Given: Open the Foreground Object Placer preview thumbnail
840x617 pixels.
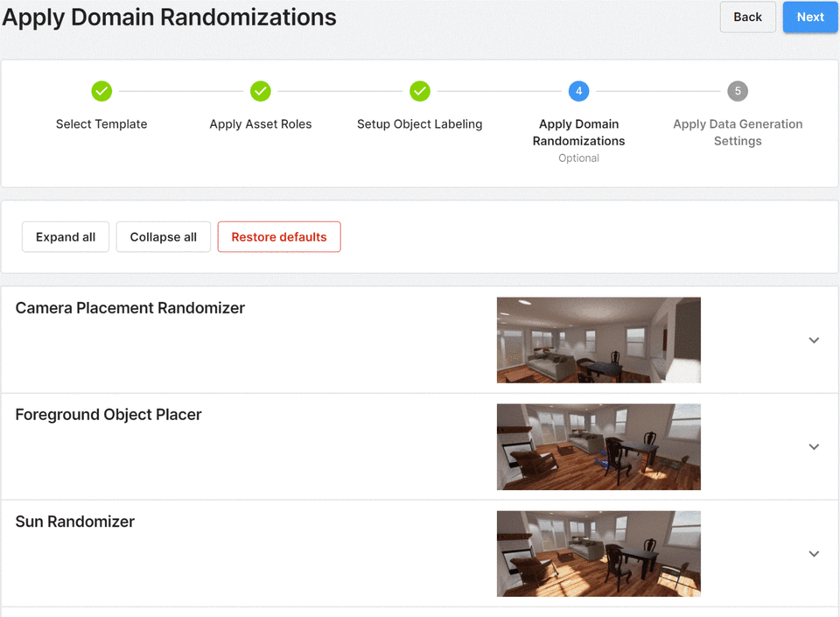Looking at the screenshot, I should 598,447.
